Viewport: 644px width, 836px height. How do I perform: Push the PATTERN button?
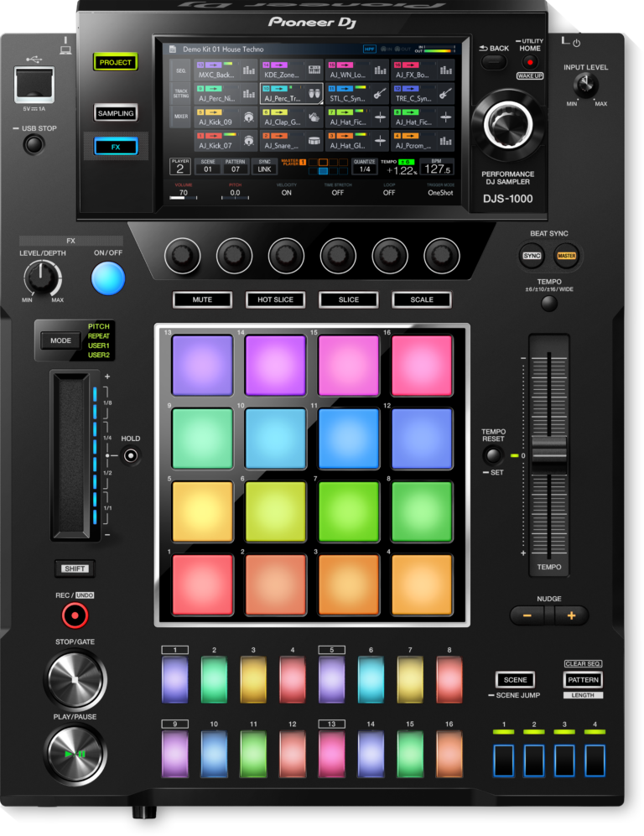(x=583, y=680)
